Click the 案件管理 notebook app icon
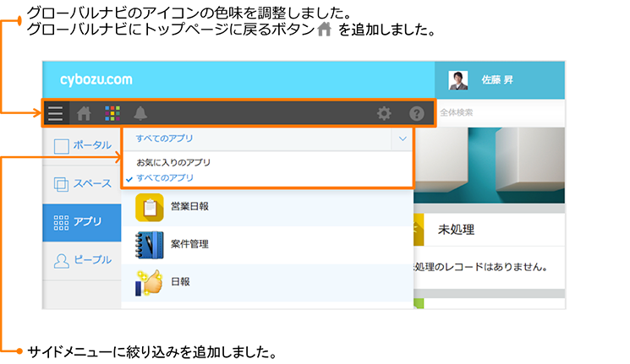The height and width of the screenshot is (364, 630). coord(149,244)
